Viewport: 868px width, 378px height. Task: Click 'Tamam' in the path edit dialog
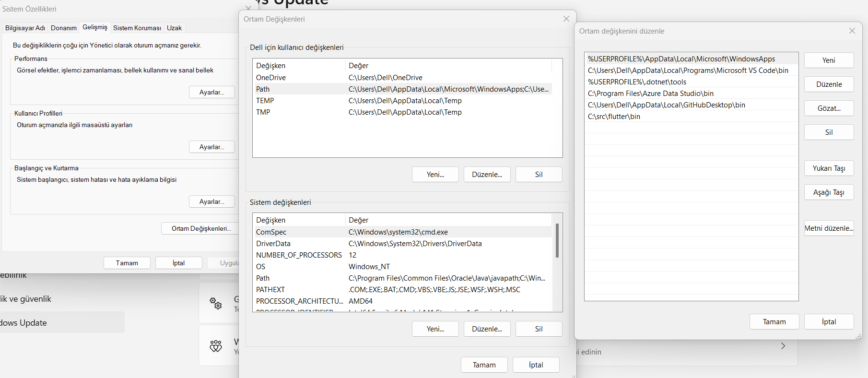(774, 322)
